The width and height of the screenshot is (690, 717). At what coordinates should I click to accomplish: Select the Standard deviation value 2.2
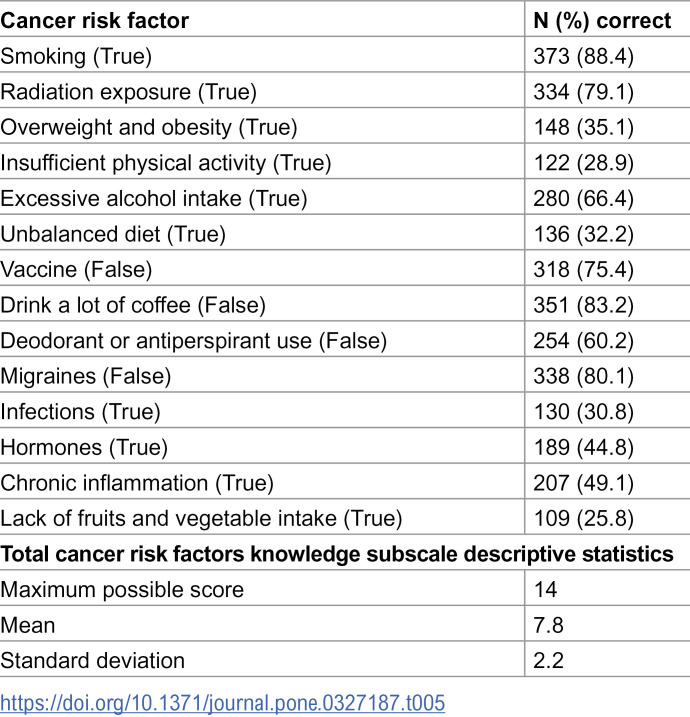(548, 661)
